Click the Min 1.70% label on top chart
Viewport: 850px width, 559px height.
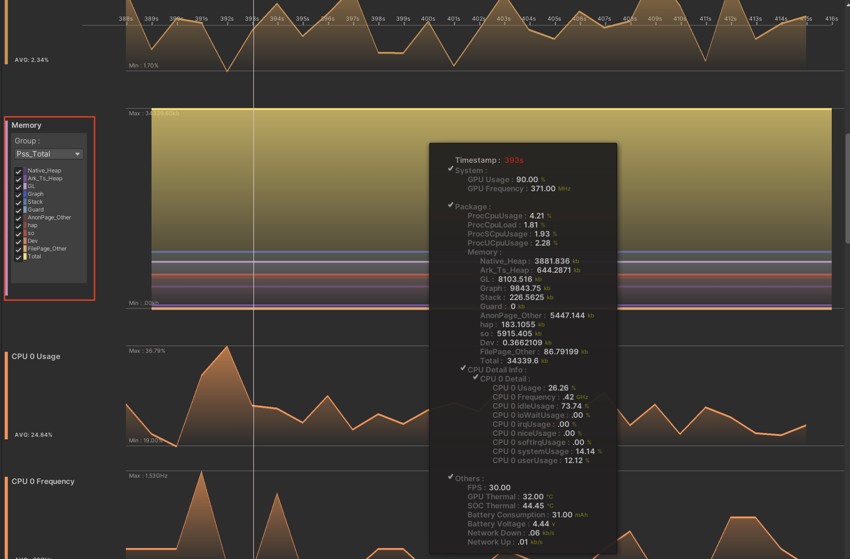point(144,66)
